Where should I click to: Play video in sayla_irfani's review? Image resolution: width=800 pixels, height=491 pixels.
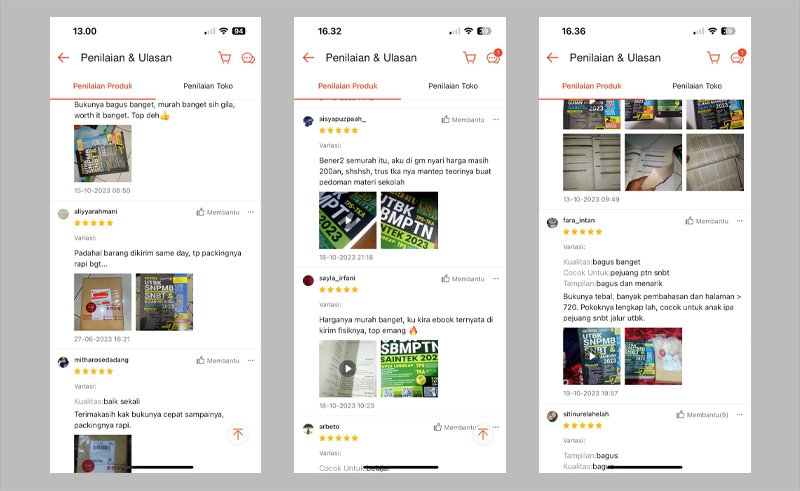pyautogui.click(x=347, y=369)
